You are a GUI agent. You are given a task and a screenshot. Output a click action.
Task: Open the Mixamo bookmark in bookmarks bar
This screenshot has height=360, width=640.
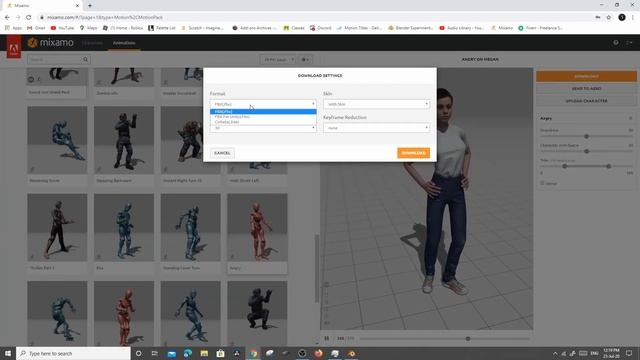(x=502, y=28)
